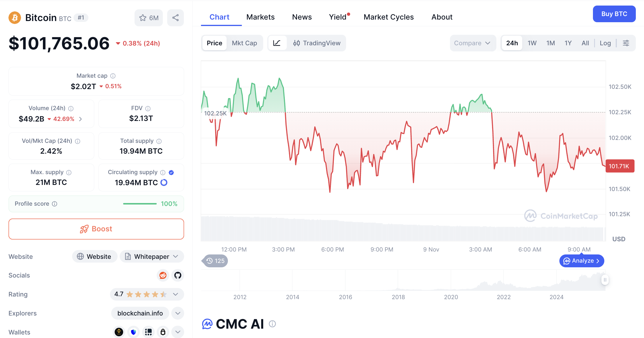Screen dimensions: 644x338
Task: Click the Analyze chart button
Action: coord(581,261)
